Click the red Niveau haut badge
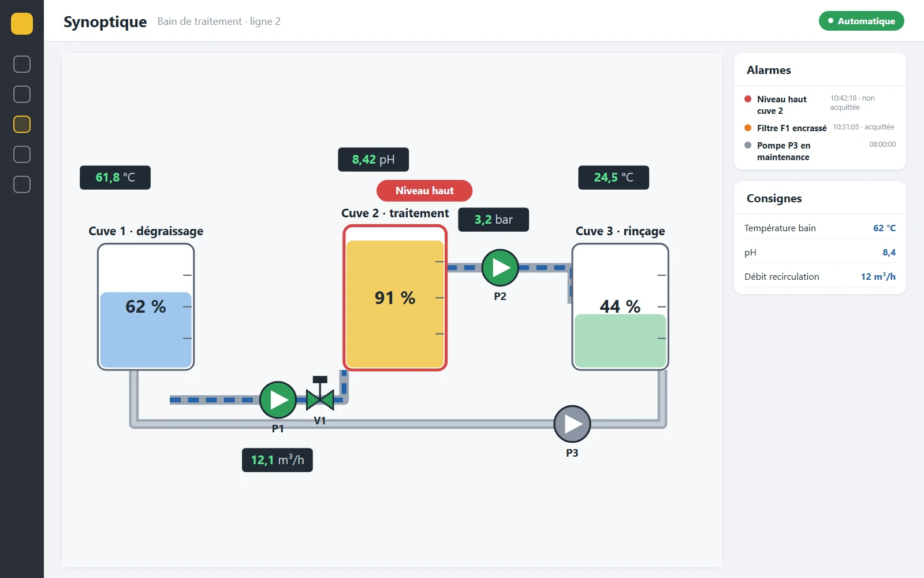This screenshot has width=924, height=578. [424, 191]
